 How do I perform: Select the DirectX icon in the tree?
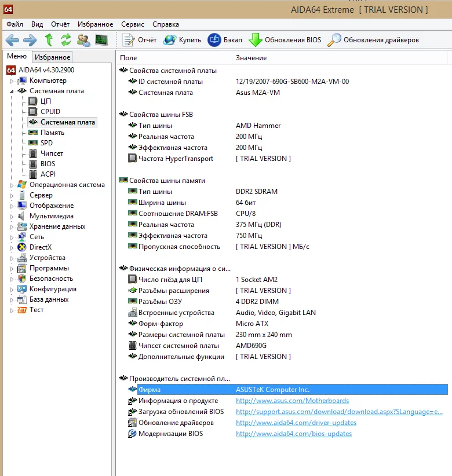pyautogui.click(x=23, y=247)
